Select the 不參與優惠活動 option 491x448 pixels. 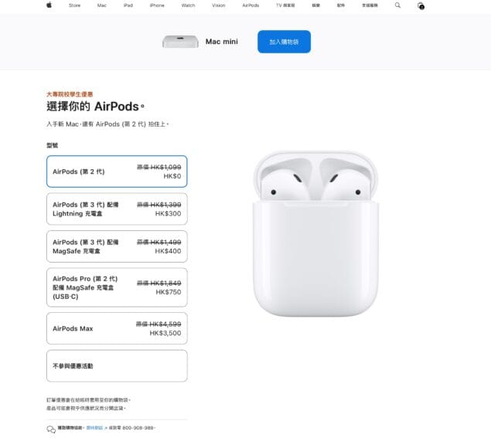pos(117,366)
